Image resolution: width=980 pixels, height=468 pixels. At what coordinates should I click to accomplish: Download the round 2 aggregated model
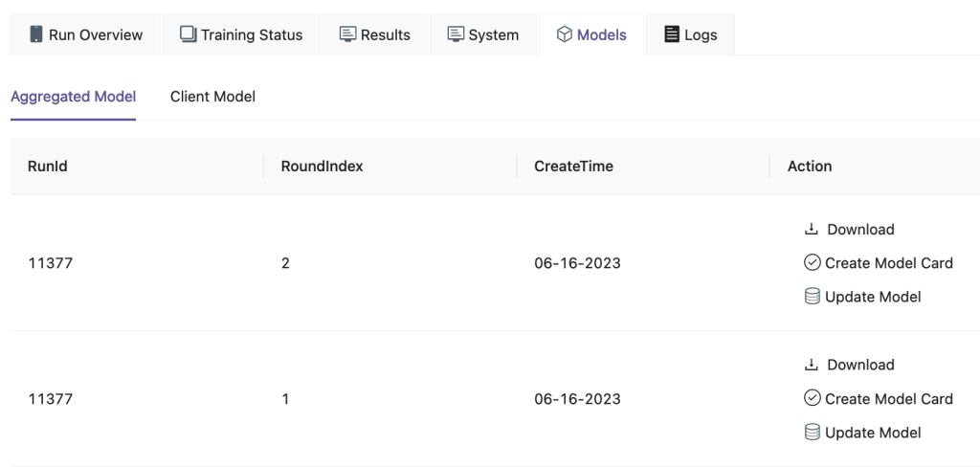pyautogui.click(x=860, y=230)
